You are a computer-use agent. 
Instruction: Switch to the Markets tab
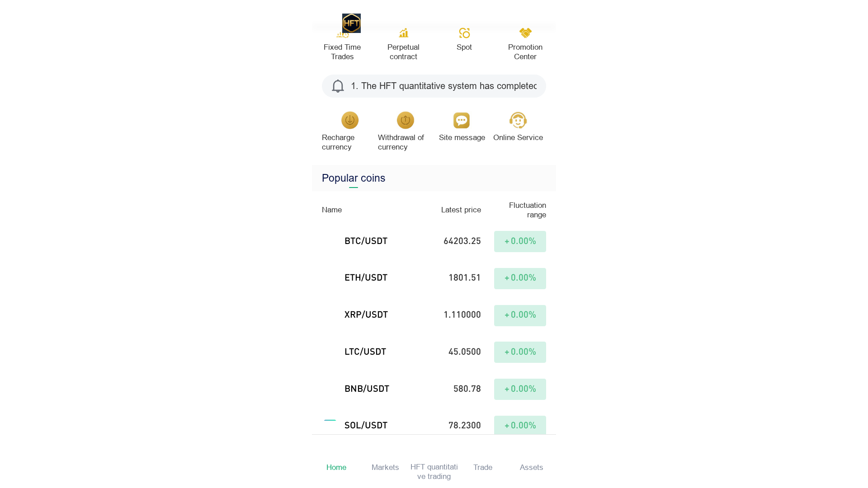pyautogui.click(x=385, y=467)
